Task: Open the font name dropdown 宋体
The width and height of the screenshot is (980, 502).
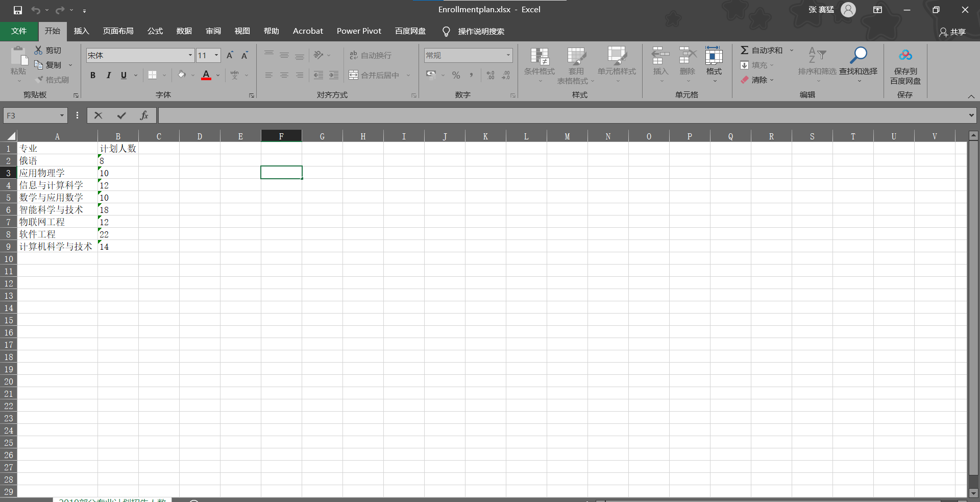Action: pos(190,55)
